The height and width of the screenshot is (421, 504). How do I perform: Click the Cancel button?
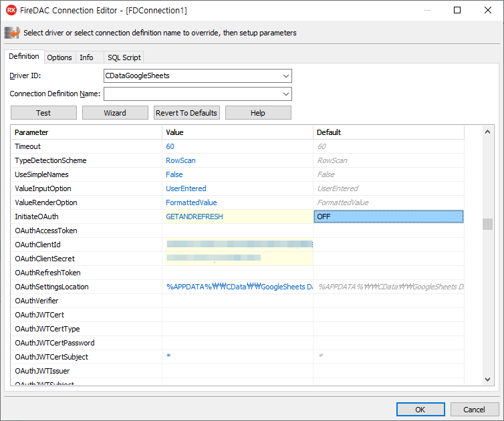pos(474,410)
